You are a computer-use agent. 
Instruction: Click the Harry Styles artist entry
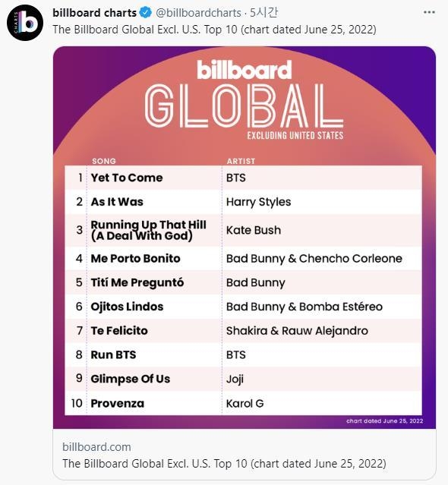pos(258,202)
